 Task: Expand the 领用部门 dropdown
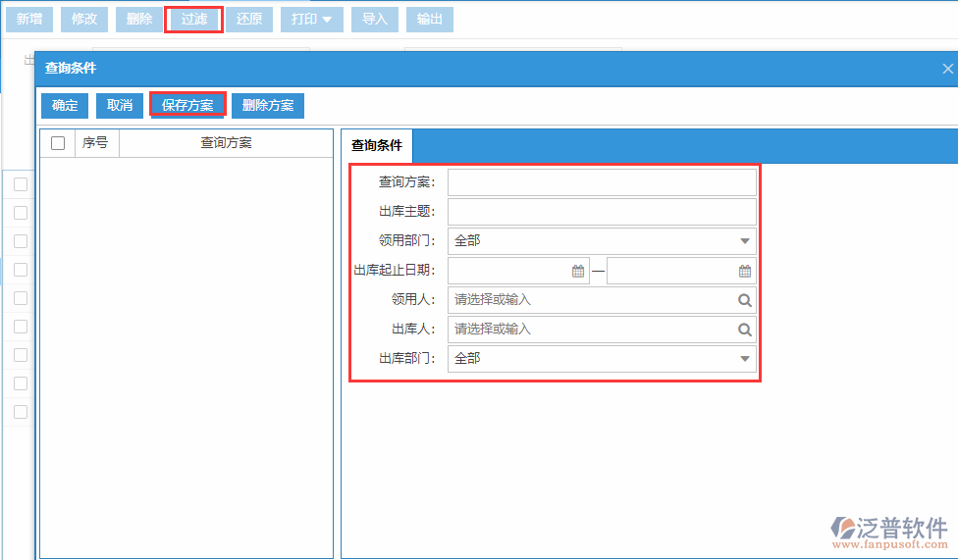coord(745,241)
